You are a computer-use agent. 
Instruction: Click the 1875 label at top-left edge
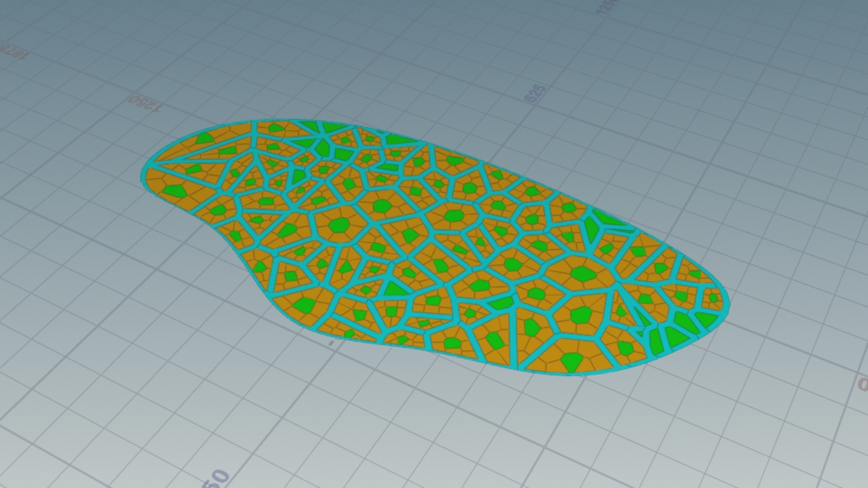12,51
